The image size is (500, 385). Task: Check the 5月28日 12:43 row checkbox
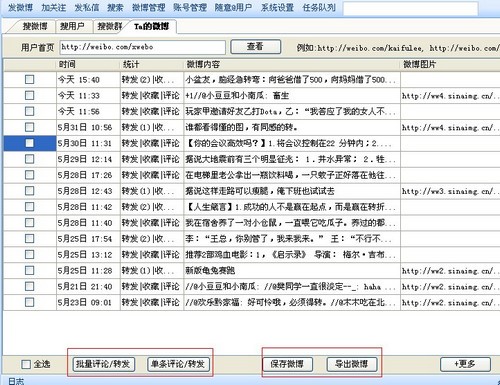pyautogui.click(x=30, y=191)
